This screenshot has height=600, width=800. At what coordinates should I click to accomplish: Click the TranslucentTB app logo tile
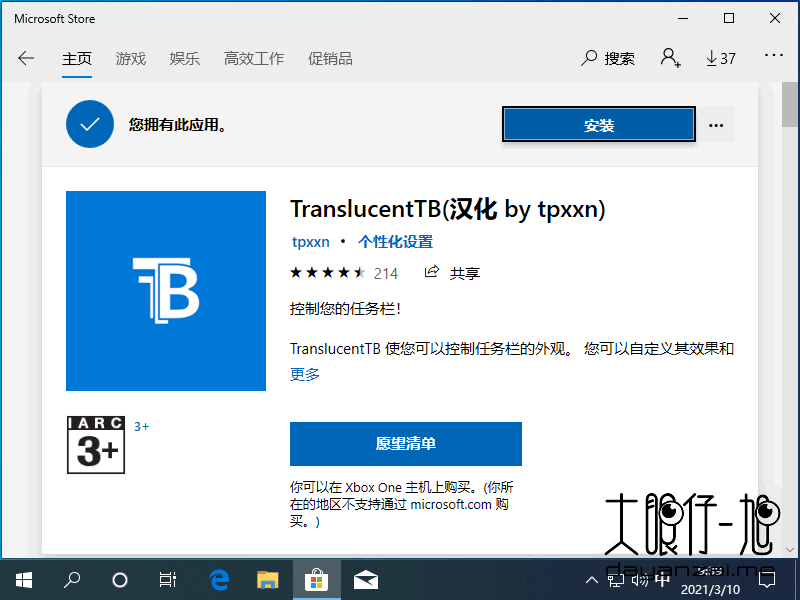pyautogui.click(x=166, y=291)
